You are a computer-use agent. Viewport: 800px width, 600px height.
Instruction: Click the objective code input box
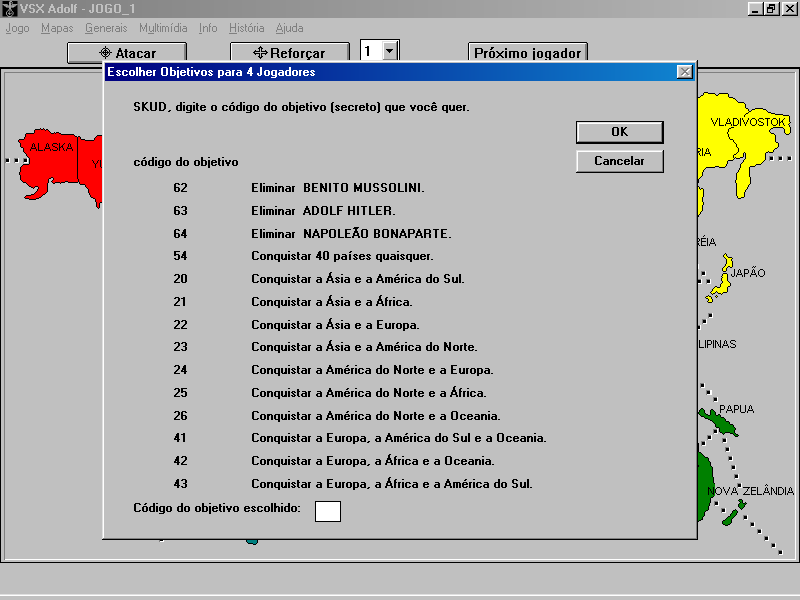pyautogui.click(x=328, y=511)
